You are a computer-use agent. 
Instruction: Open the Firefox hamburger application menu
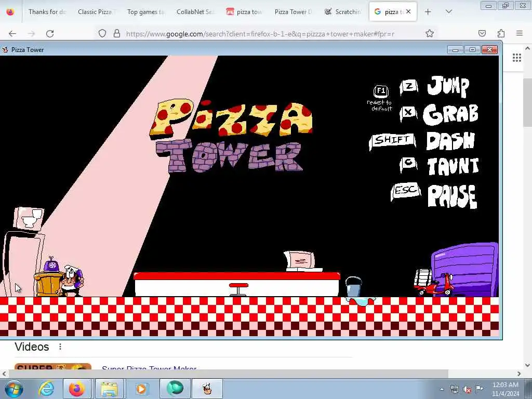pyautogui.click(x=520, y=33)
